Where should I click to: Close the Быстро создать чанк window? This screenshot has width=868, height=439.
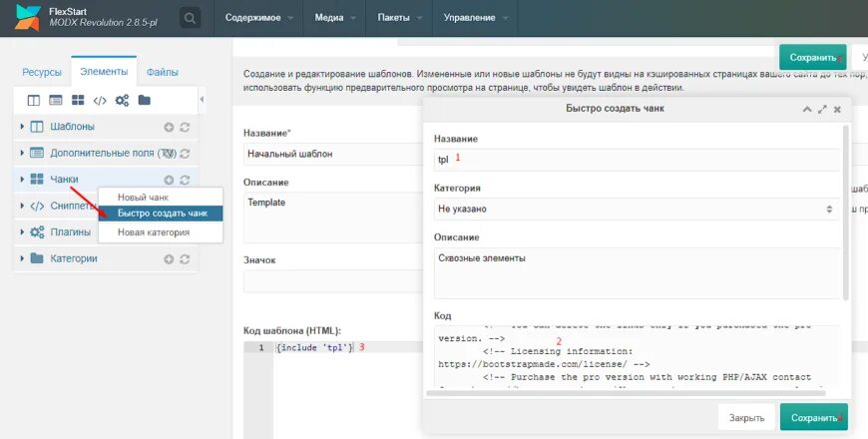coord(837,109)
